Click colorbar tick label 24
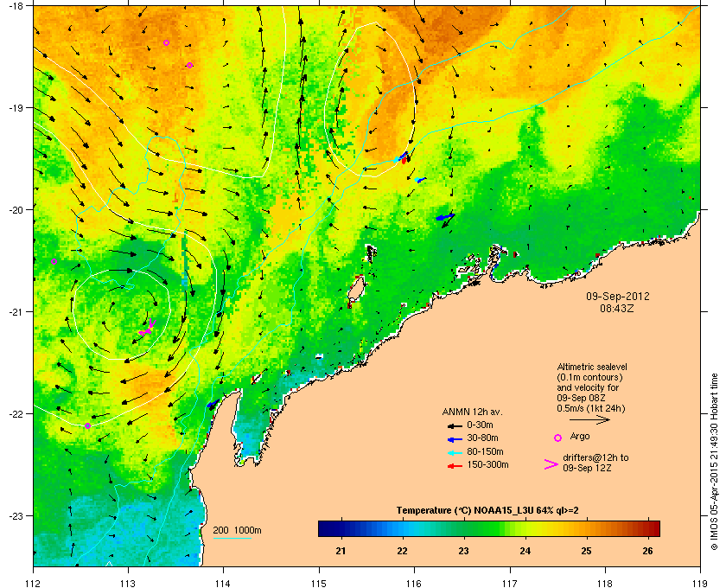726x588 pixels. point(525,551)
